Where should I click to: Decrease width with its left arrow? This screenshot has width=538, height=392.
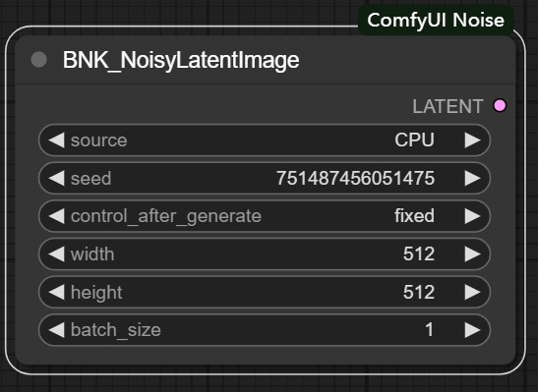point(57,254)
